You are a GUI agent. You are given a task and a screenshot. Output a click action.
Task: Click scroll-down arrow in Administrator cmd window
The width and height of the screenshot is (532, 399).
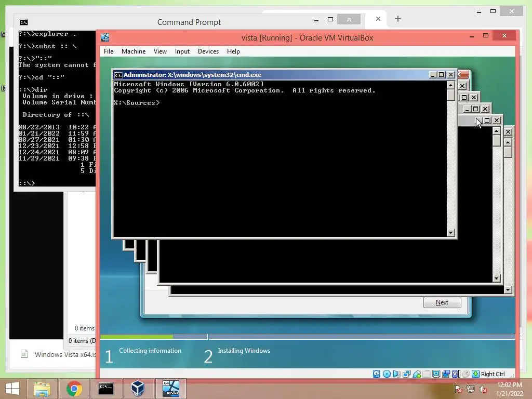coord(451,232)
